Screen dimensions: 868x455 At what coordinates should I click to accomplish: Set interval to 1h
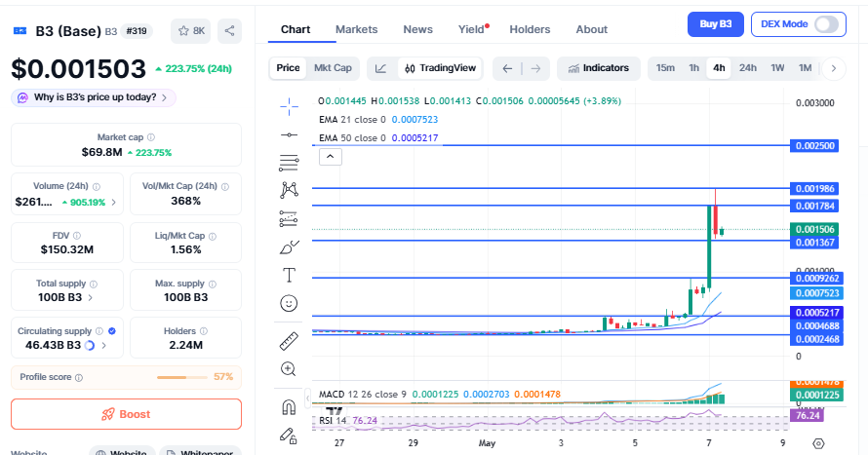[x=693, y=68]
